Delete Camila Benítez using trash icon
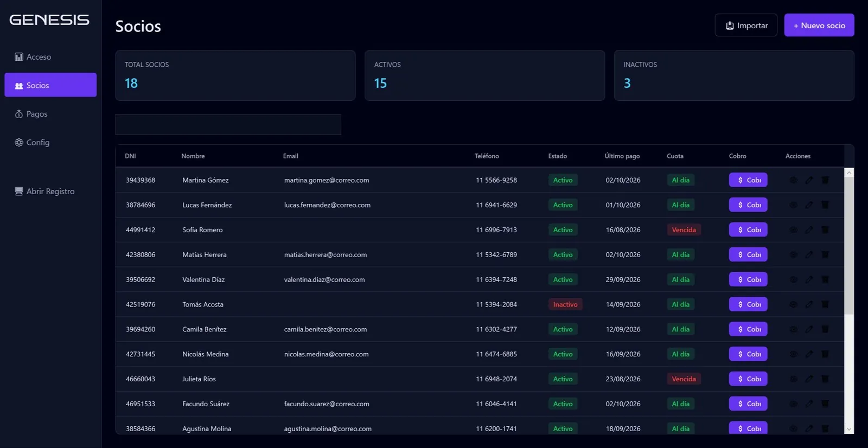 [825, 329]
